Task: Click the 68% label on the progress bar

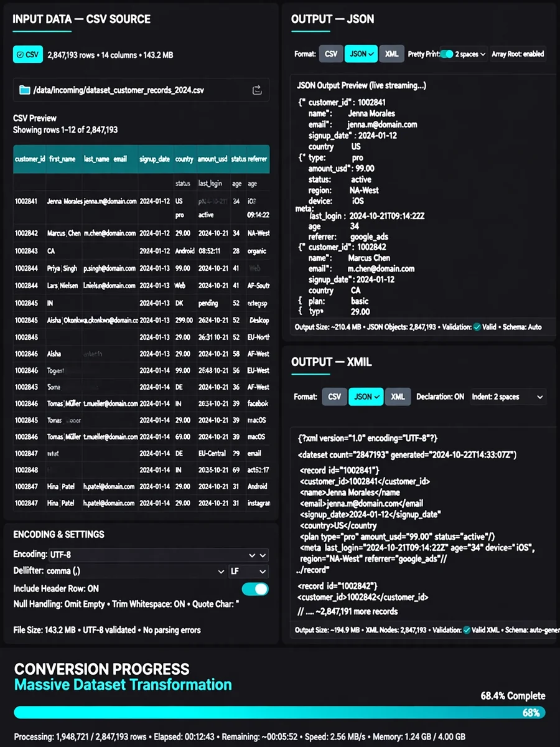Action: 530,713
